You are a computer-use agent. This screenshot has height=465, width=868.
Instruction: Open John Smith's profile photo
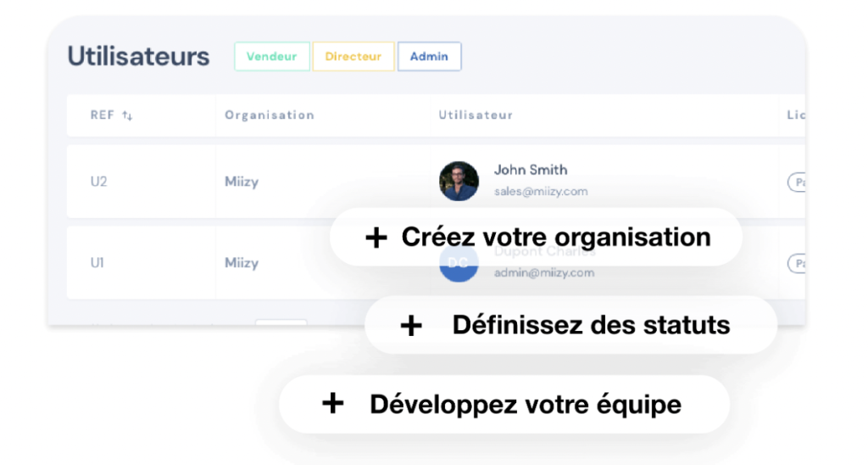[x=459, y=181]
